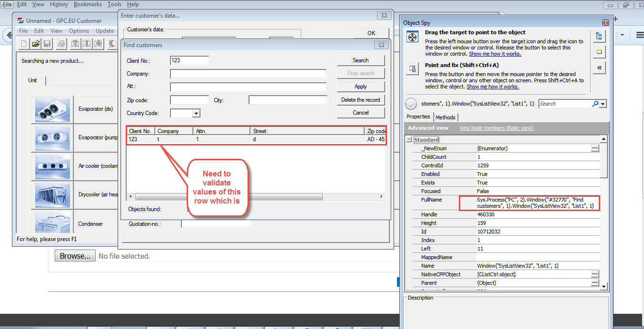Click the highlight object icon in Object Spy
Viewport: 644px width, 329px height.
coord(599,51)
